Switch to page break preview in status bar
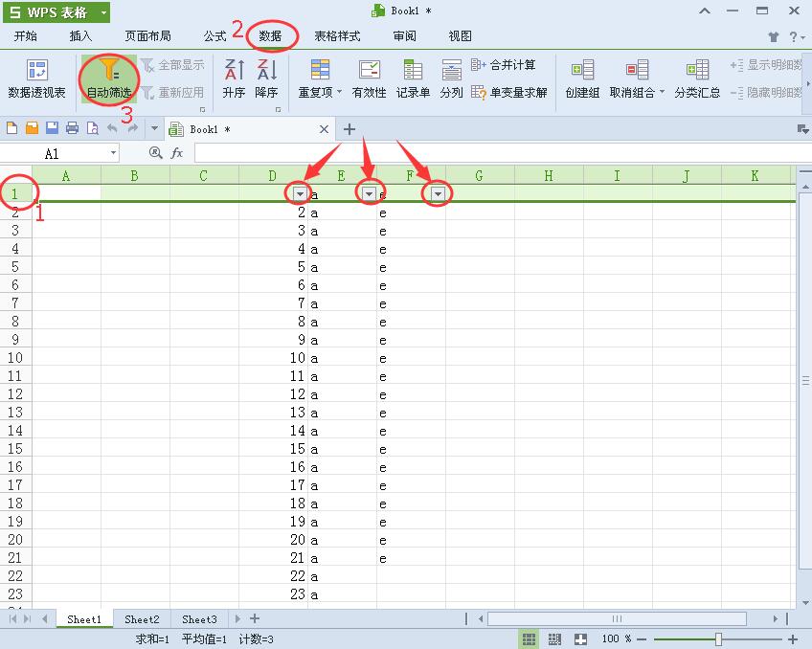812x649 pixels. (554, 639)
